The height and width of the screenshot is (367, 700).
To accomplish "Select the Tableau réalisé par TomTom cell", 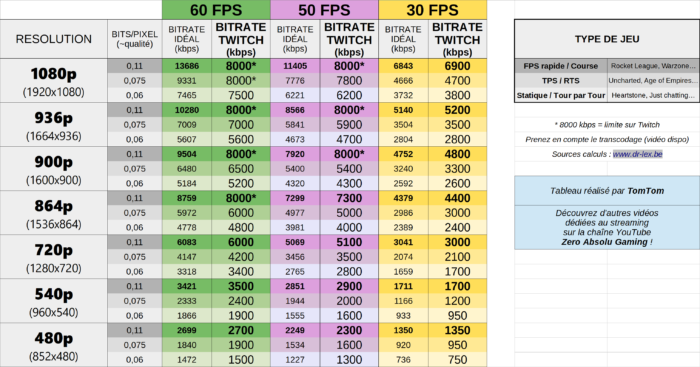I will (607, 191).
